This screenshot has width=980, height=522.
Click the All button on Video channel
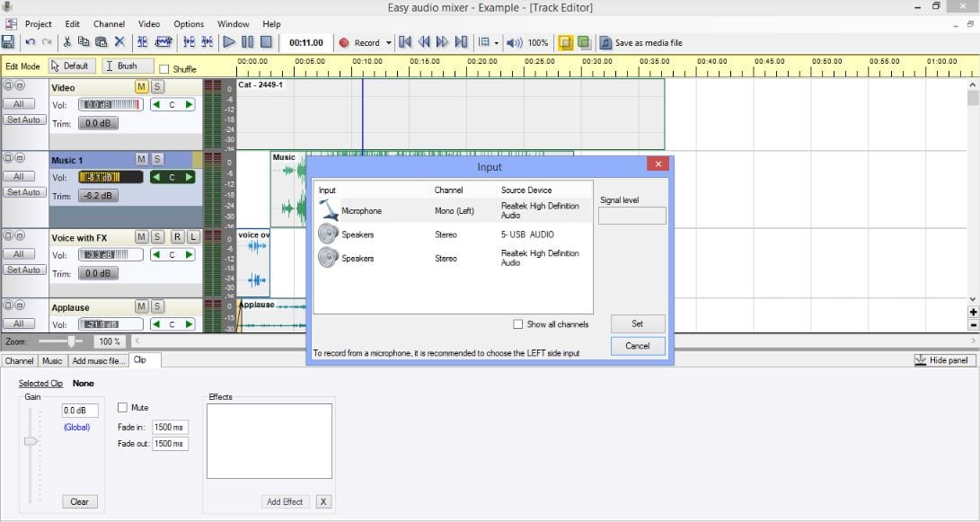pyautogui.click(x=19, y=104)
